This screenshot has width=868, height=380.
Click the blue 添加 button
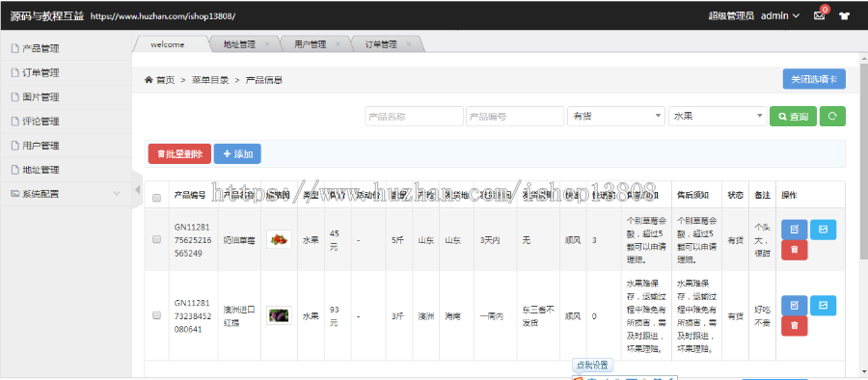pyautogui.click(x=237, y=154)
